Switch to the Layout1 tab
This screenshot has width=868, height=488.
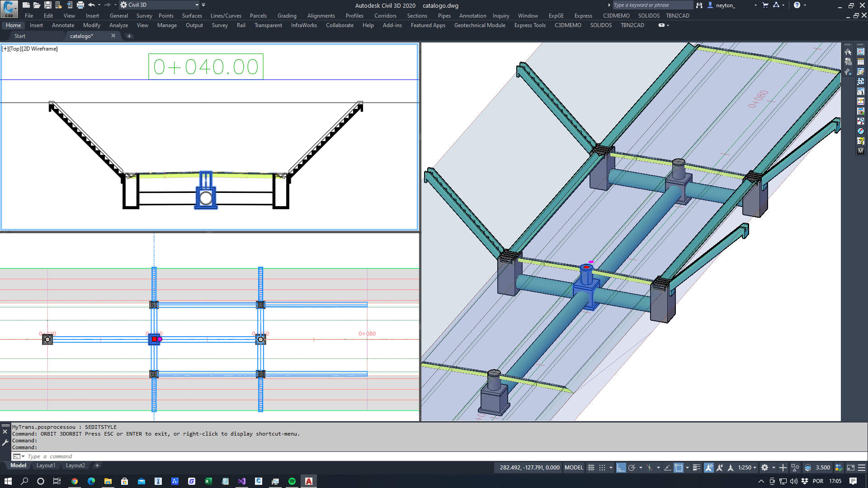coord(46,465)
